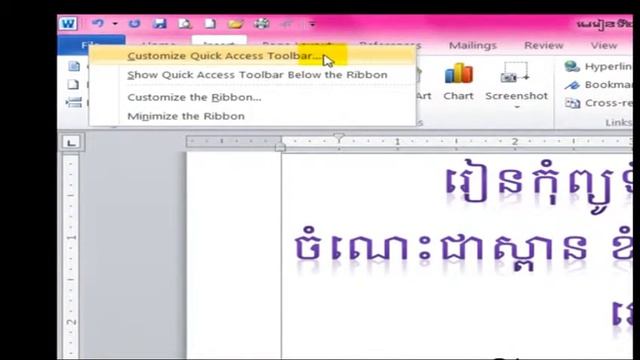
Task: Click the quick access icon right of Open folder
Action: pyautogui.click(x=262, y=24)
